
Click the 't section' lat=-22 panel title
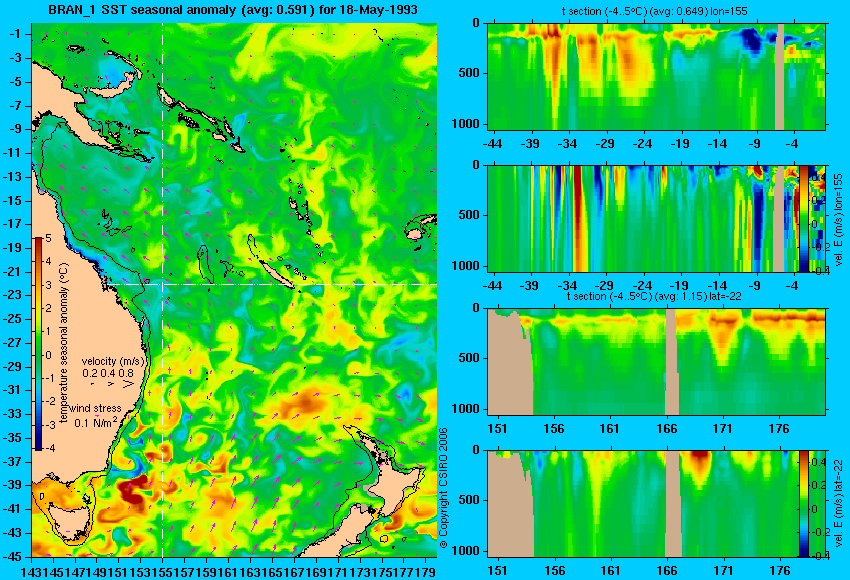coord(654,296)
